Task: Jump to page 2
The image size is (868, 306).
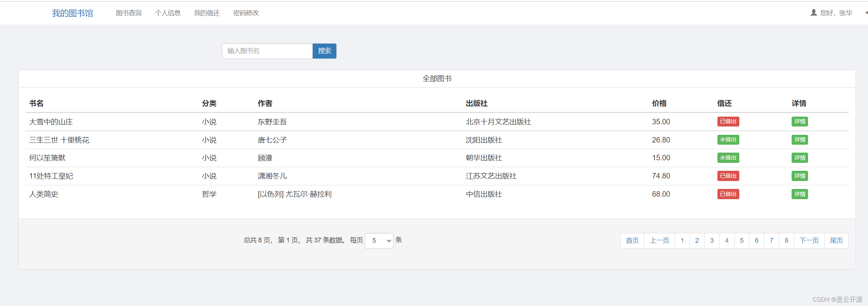Action: (697, 241)
